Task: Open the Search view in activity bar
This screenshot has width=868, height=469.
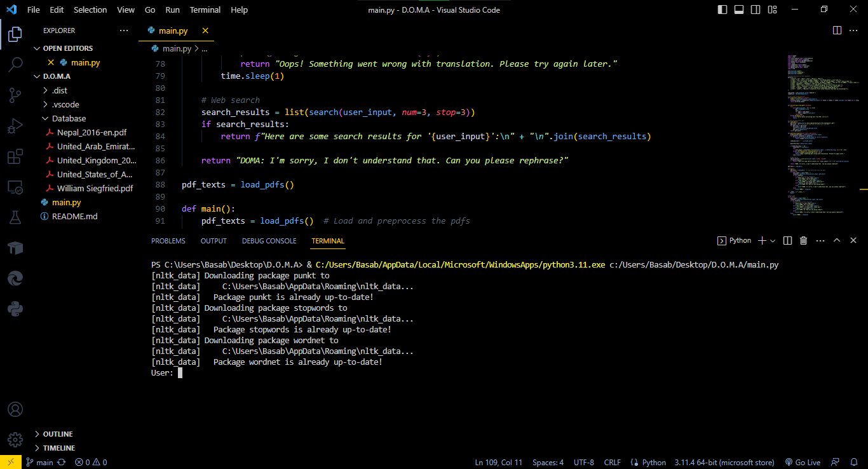Action: 15,64
